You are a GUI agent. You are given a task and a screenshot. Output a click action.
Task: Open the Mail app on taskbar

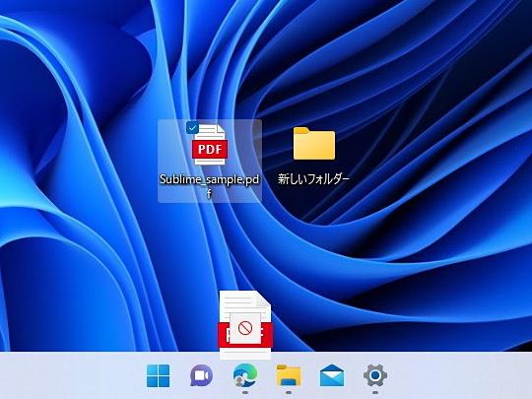(x=332, y=375)
